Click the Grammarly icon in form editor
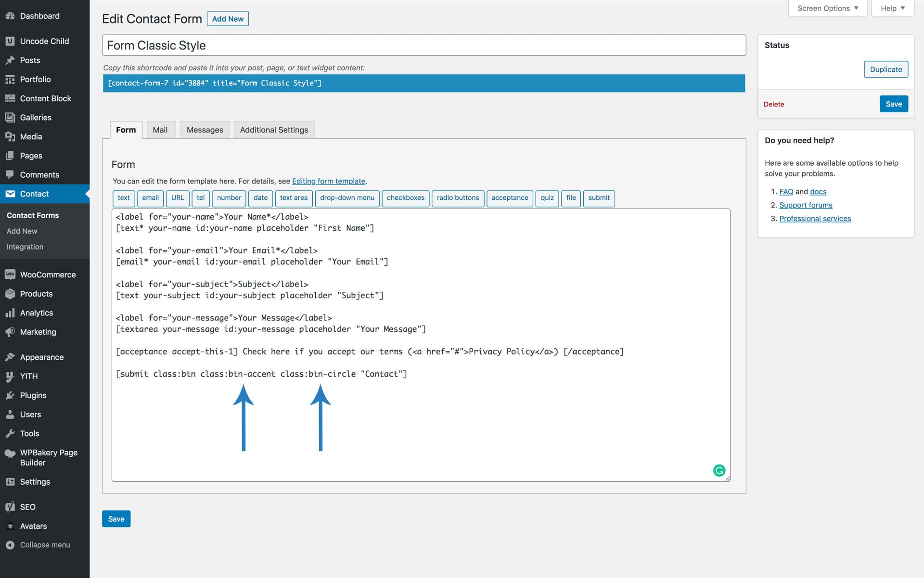Image resolution: width=924 pixels, height=578 pixels. point(719,471)
